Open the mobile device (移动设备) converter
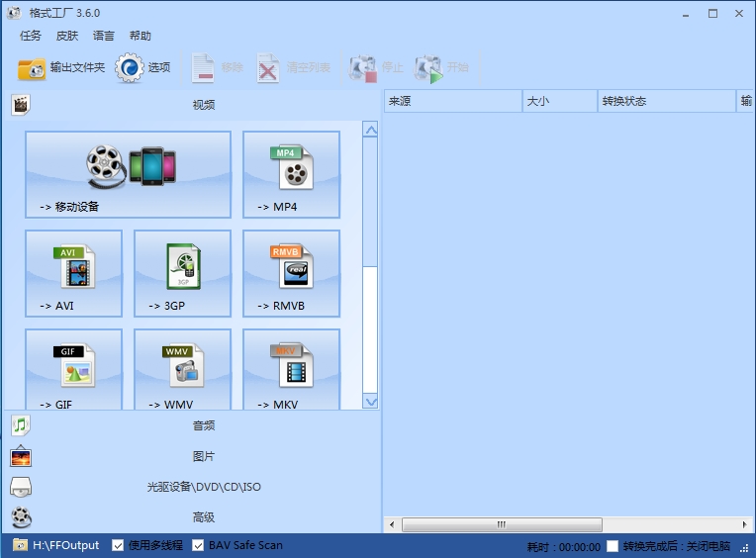The image size is (756, 558). 128,174
